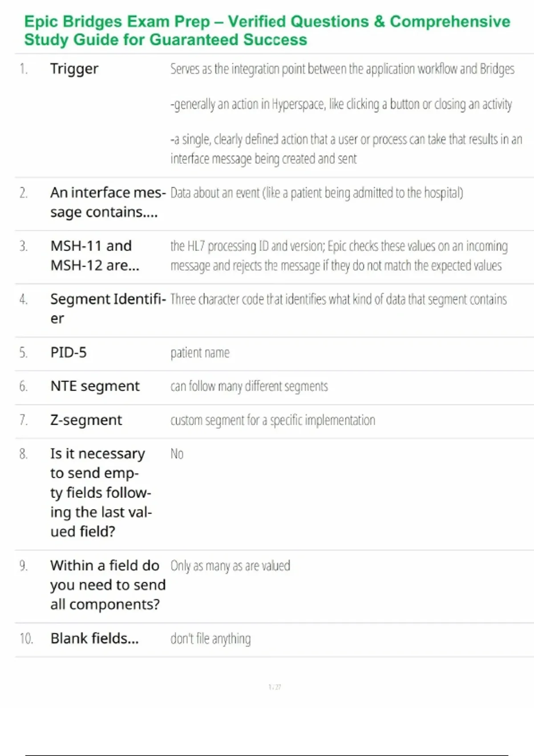The width and height of the screenshot is (534, 756).
Task: Select the "PID-5" term
Action: tap(69, 353)
